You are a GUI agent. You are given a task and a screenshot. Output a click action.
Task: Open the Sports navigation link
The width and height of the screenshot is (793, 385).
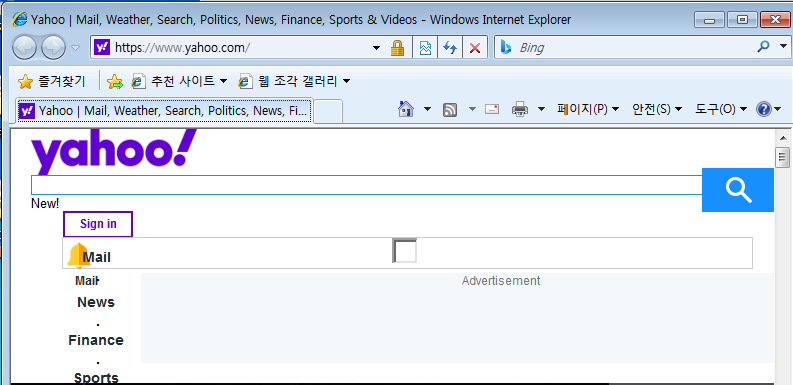[96, 378]
